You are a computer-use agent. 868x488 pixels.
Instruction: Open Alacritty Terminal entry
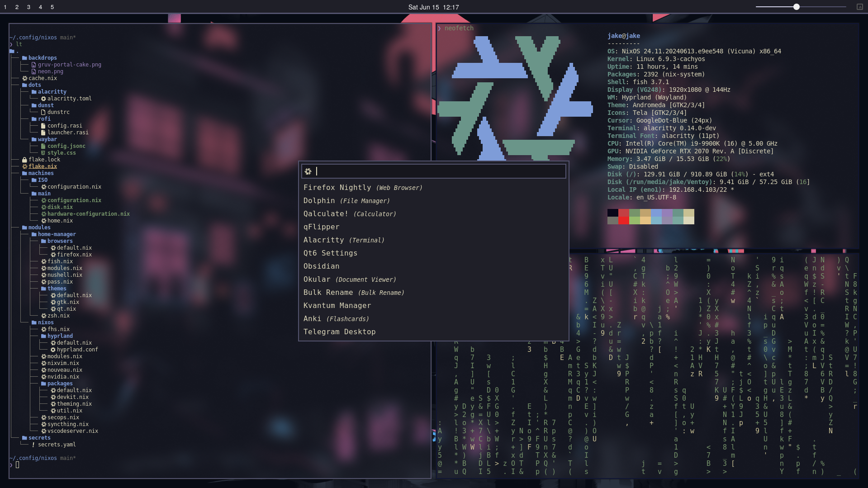point(433,240)
